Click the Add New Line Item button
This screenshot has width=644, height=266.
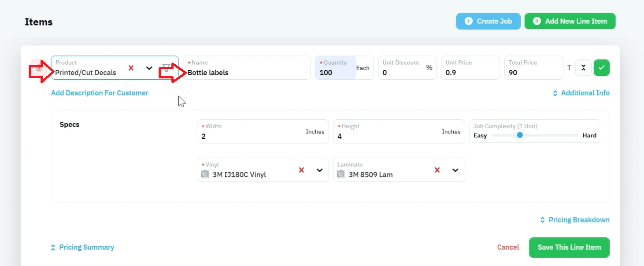(x=570, y=21)
